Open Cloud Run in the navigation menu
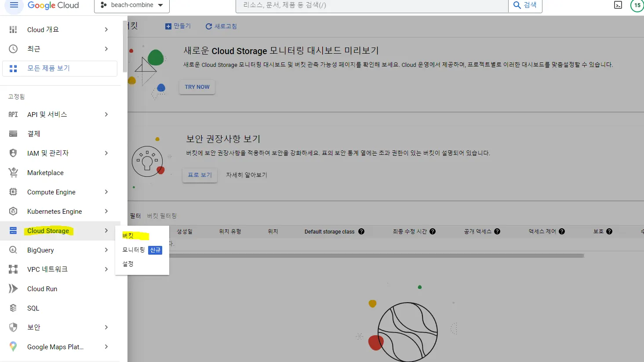The image size is (644, 362). pos(60,289)
